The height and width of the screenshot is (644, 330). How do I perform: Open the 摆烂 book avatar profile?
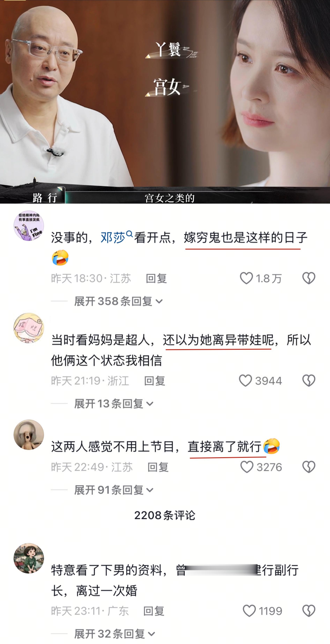[x=29, y=328]
